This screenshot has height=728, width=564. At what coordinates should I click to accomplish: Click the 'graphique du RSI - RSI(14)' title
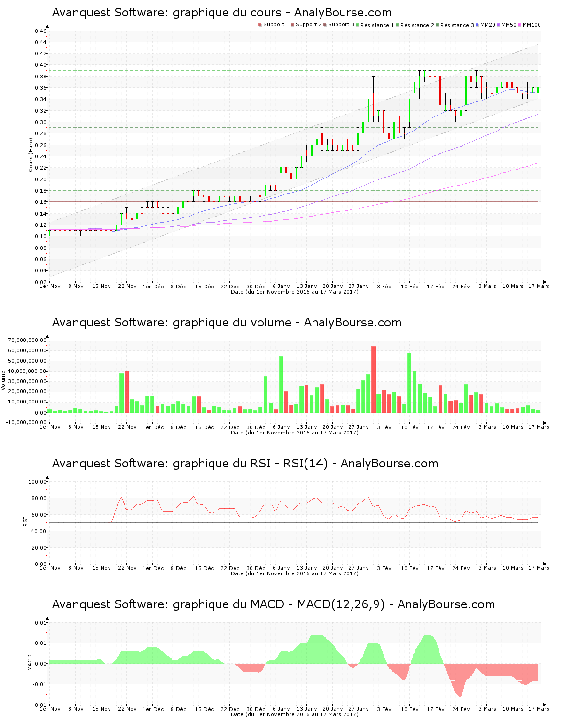(x=245, y=464)
